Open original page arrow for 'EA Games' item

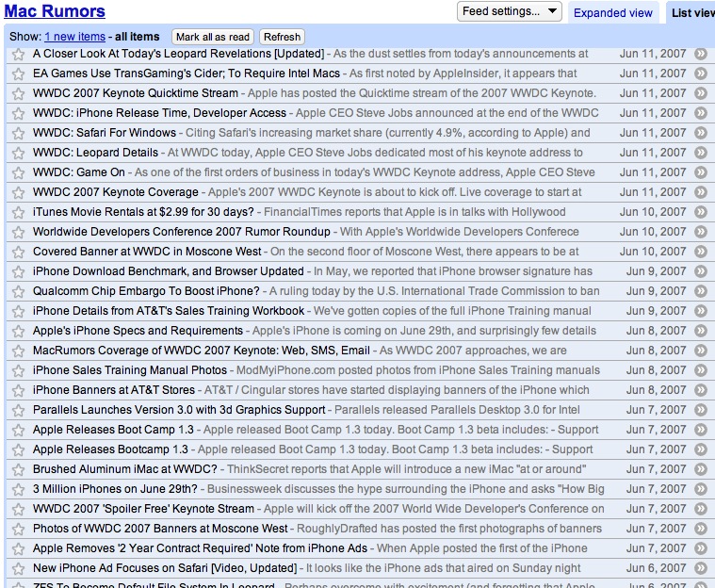701,73
